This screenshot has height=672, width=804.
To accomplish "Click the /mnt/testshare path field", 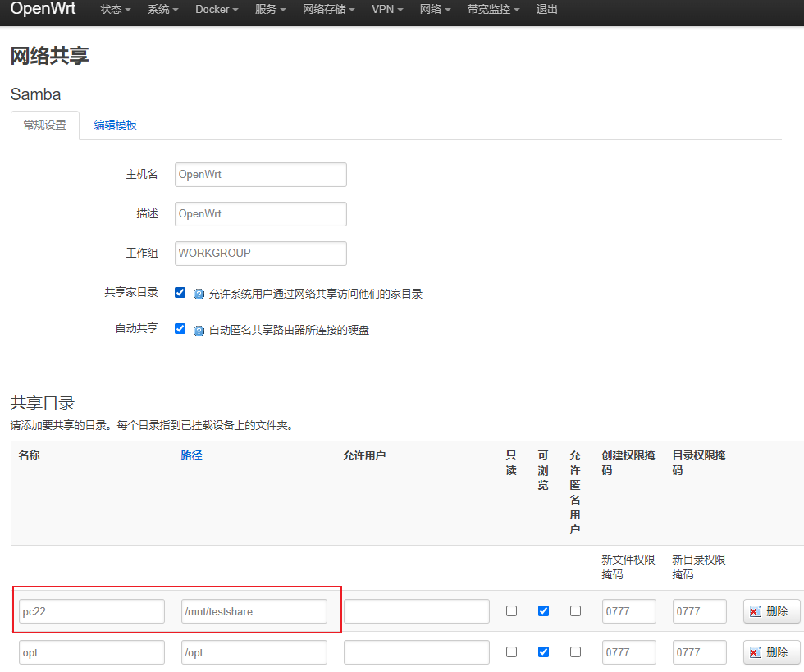I will [254, 611].
